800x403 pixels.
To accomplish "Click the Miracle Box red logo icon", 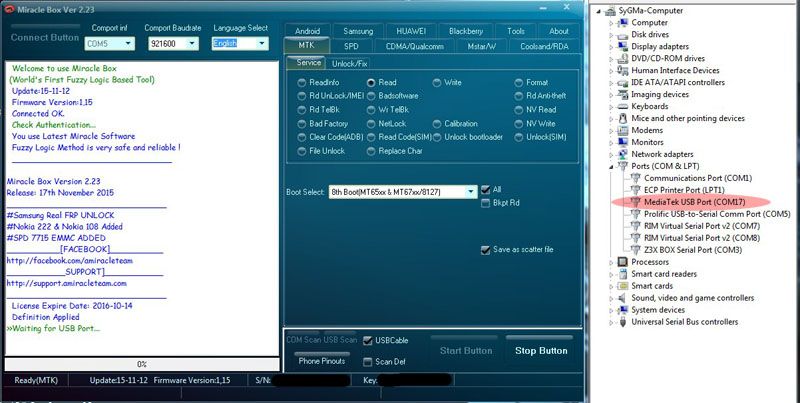I will [9, 10].
